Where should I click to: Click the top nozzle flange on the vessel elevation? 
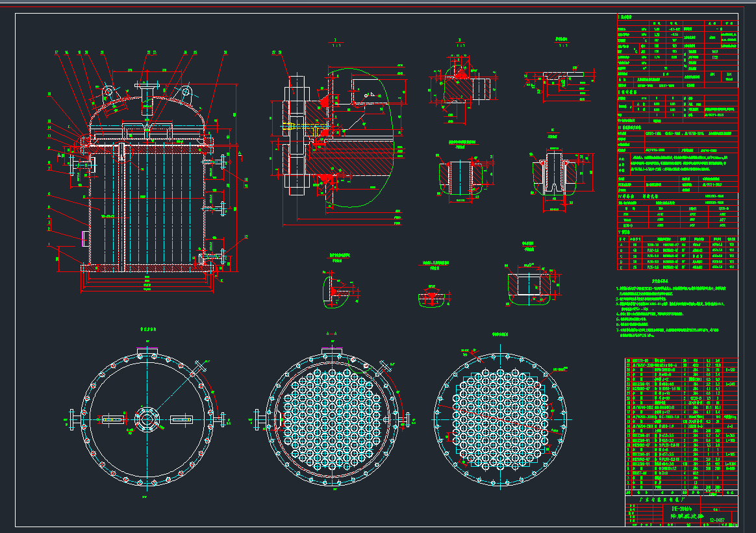(147, 85)
